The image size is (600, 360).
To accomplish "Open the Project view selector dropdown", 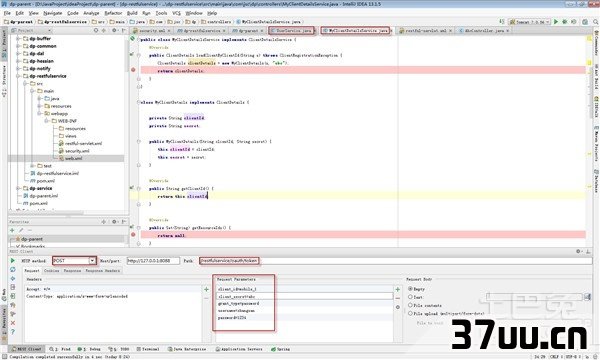I will 49,30.
